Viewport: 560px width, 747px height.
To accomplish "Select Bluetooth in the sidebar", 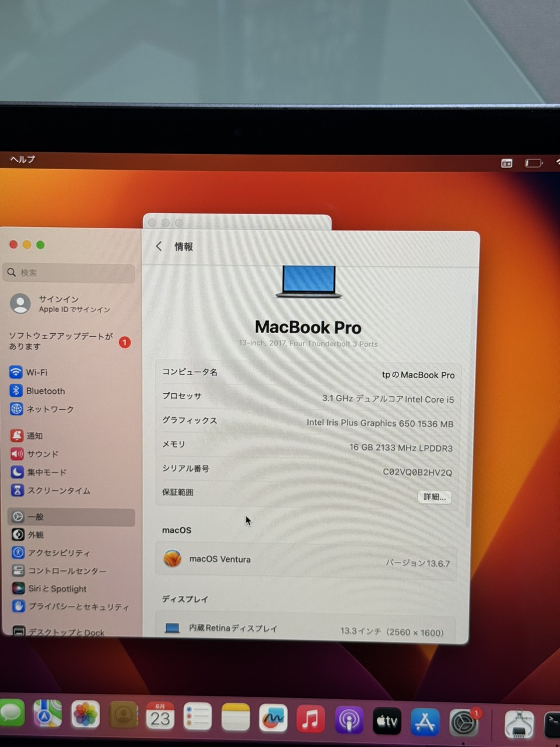I will (x=45, y=391).
